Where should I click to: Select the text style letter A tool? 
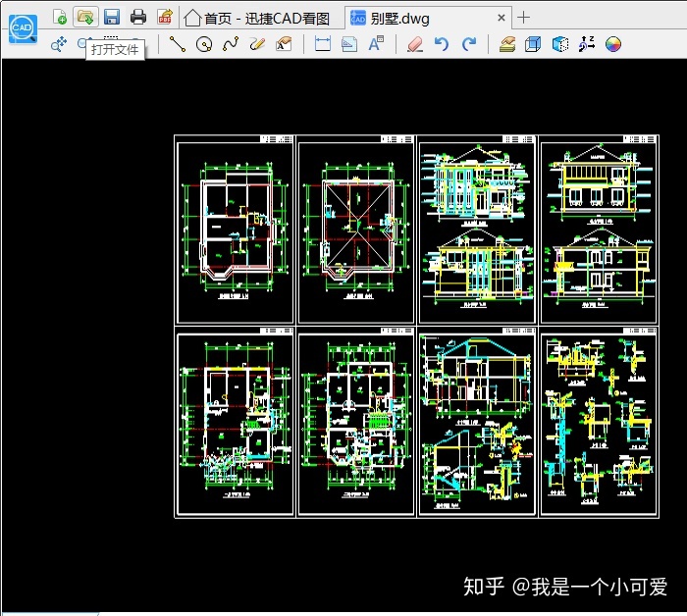[x=376, y=44]
